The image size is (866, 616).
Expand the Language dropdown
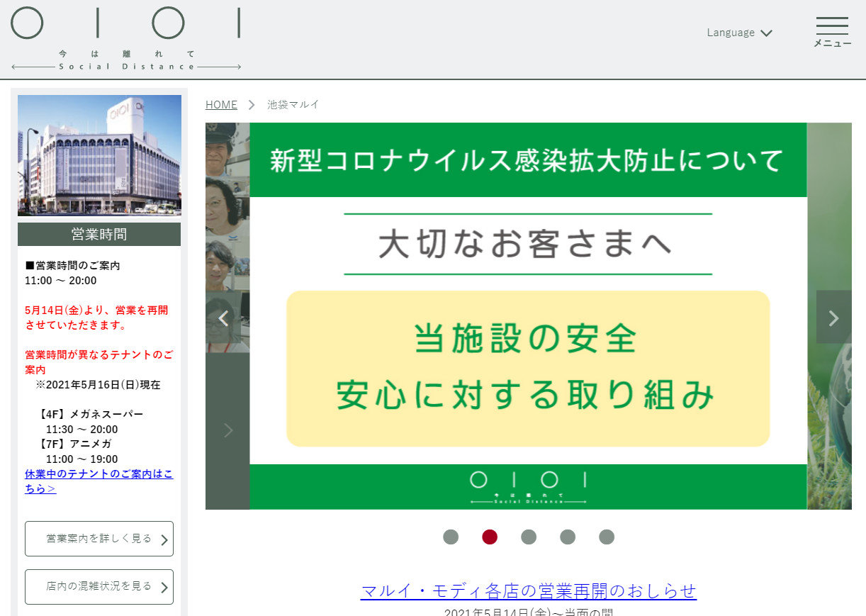point(731,33)
